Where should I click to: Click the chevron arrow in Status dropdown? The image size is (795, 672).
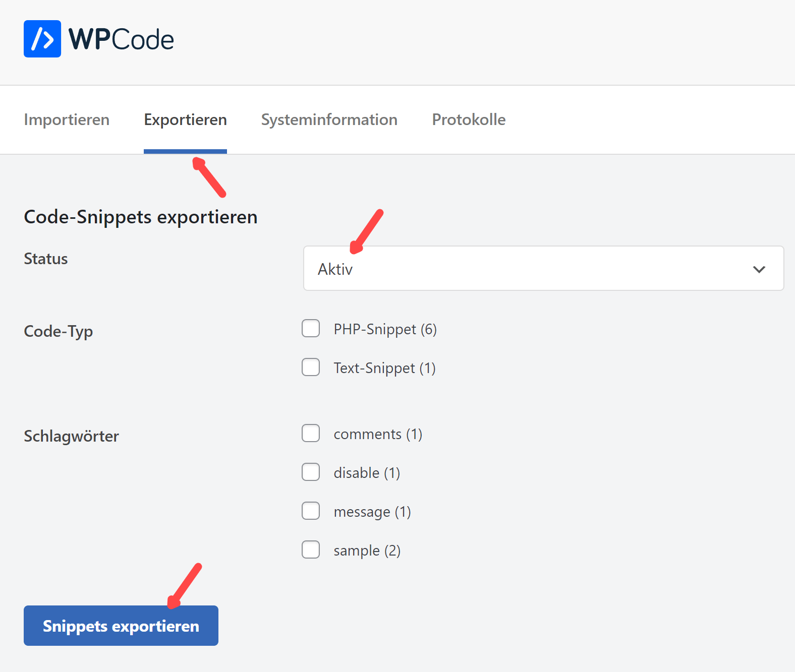[759, 269]
